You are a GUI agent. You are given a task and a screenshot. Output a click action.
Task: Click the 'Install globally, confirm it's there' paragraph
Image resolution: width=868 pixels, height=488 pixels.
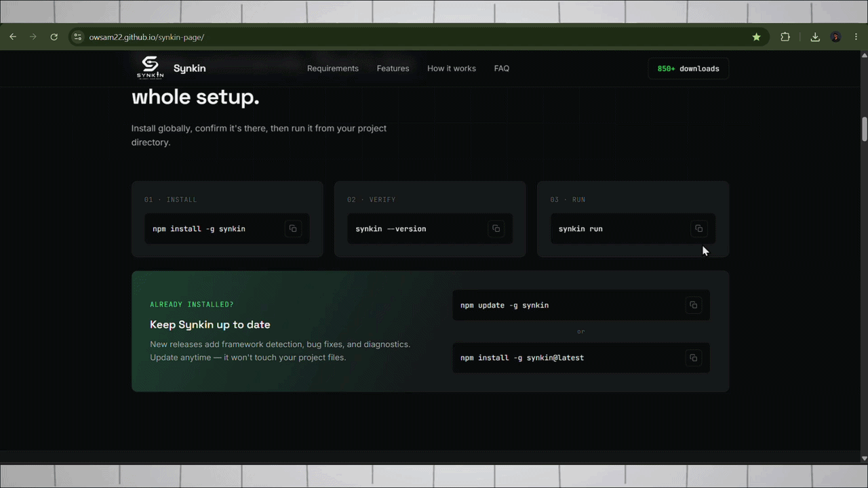tap(259, 136)
